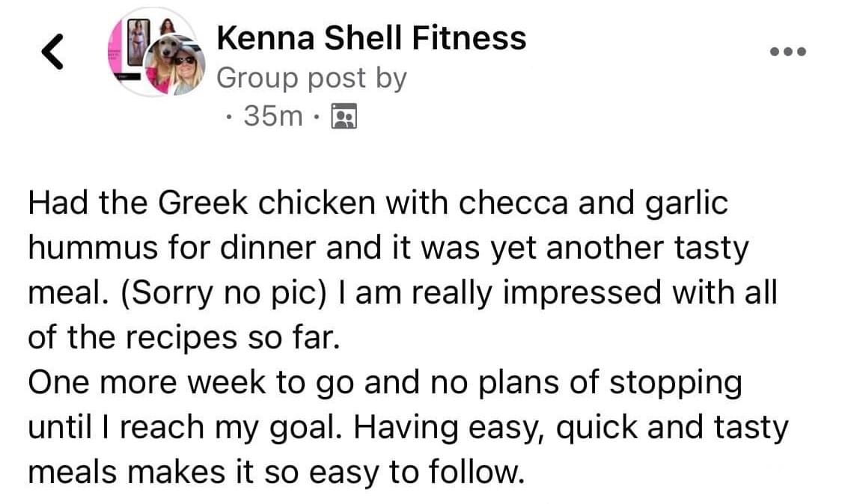
Task: Tap the line 'of the recipes so far.'
Action: (184, 339)
